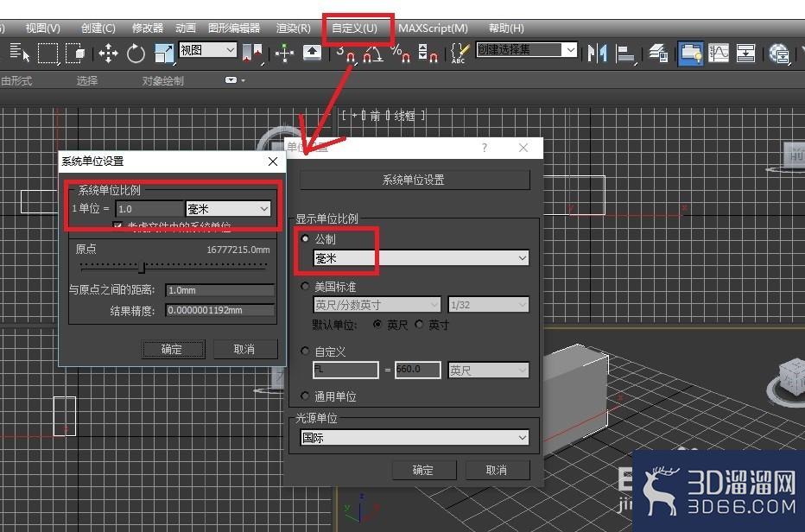Open 国际 lighting units dropdown

pos(415,438)
